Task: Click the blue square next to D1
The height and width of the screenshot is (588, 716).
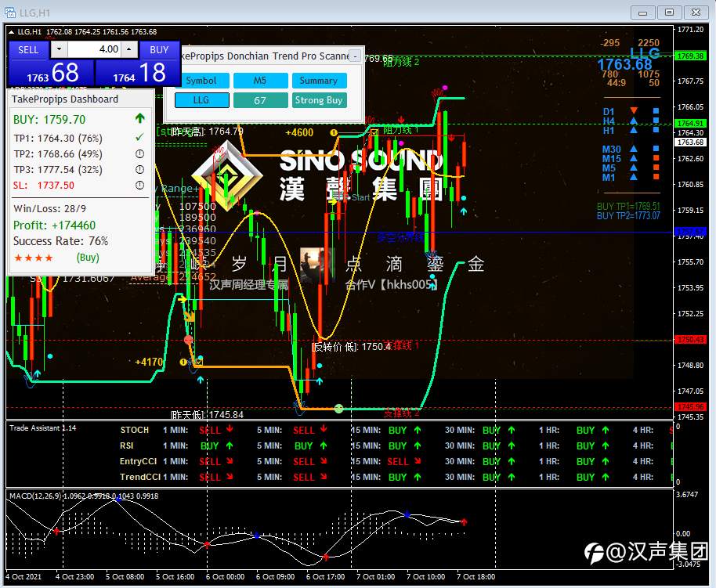Action: 656,111
